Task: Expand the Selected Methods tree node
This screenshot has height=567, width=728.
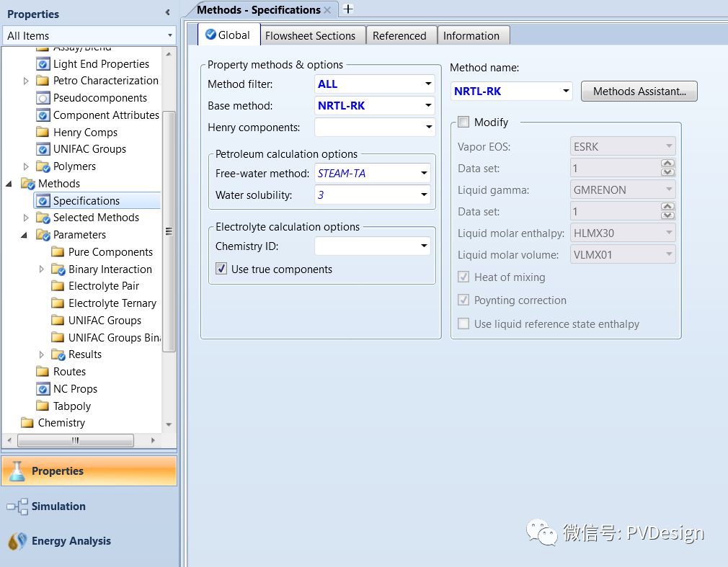Action: click(x=26, y=217)
